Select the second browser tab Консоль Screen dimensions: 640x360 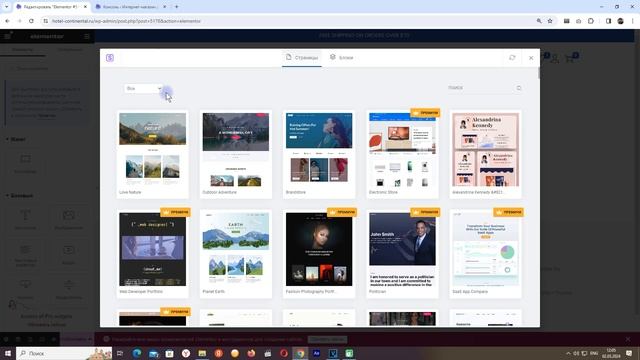tap(130, 7)
